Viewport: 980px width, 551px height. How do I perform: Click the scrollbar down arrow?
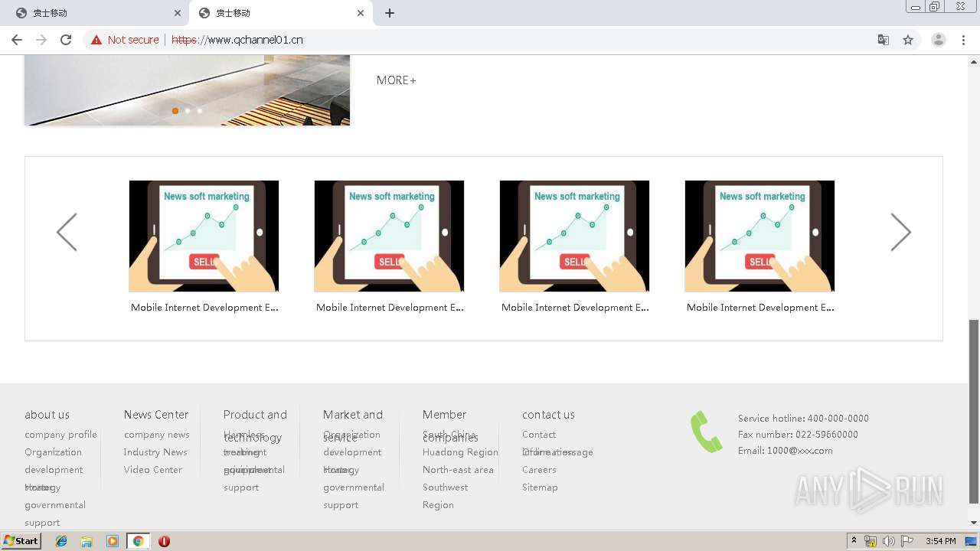pos(974,523)
